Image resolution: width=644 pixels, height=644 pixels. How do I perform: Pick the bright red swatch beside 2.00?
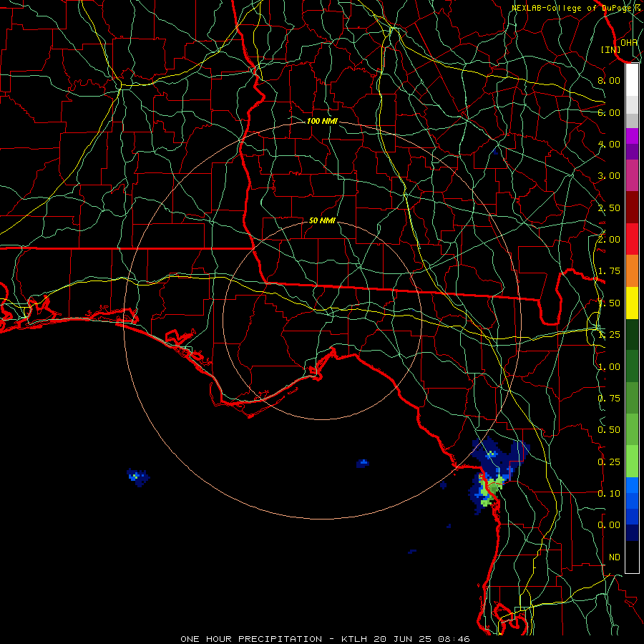point(632,239)
